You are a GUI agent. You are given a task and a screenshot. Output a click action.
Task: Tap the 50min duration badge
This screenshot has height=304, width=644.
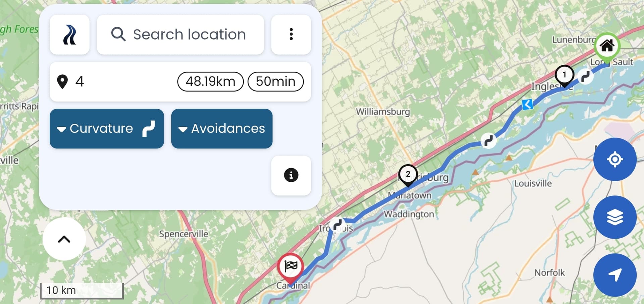[x=275, y=81]
